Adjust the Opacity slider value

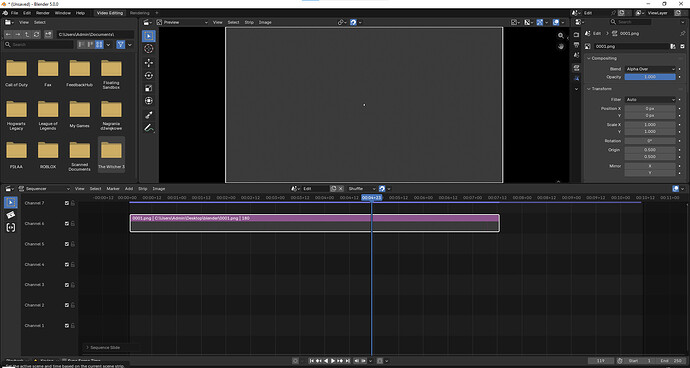650,77
